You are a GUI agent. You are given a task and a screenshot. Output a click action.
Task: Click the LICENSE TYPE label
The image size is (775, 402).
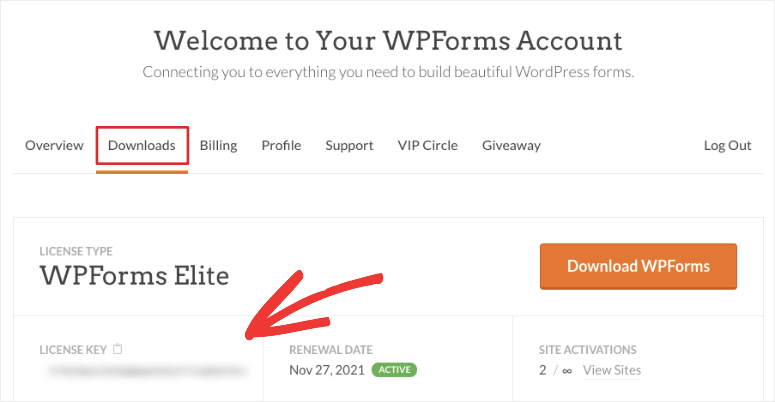point(76,250)
